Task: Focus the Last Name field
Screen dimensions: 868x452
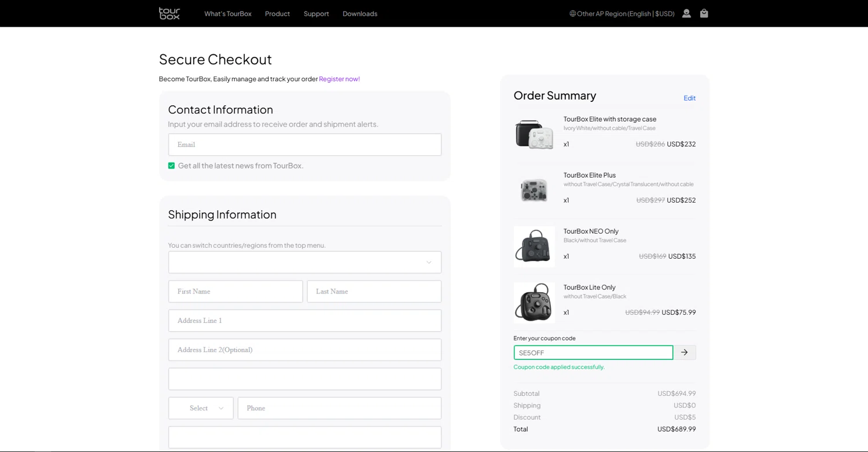Action: click(374, 292)
